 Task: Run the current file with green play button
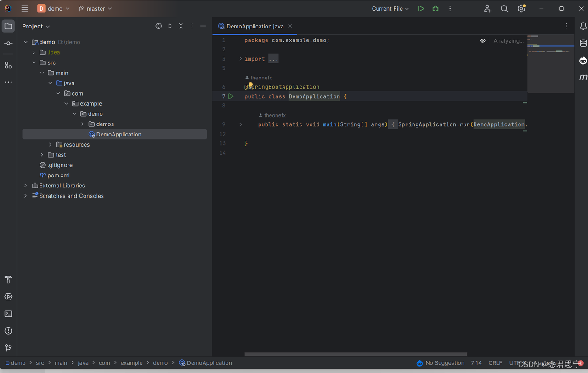pyautogui.click(x=421, y=9)
